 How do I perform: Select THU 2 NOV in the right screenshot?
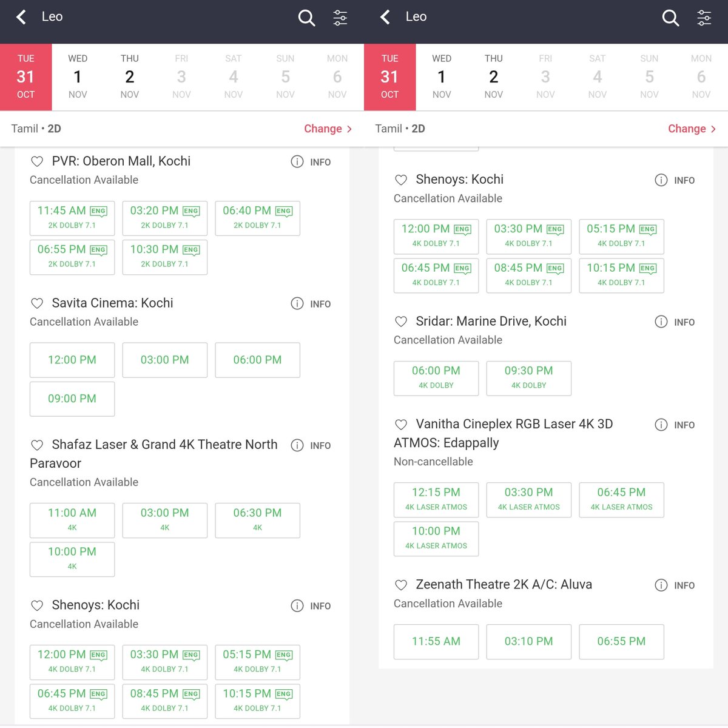(494, 77)
